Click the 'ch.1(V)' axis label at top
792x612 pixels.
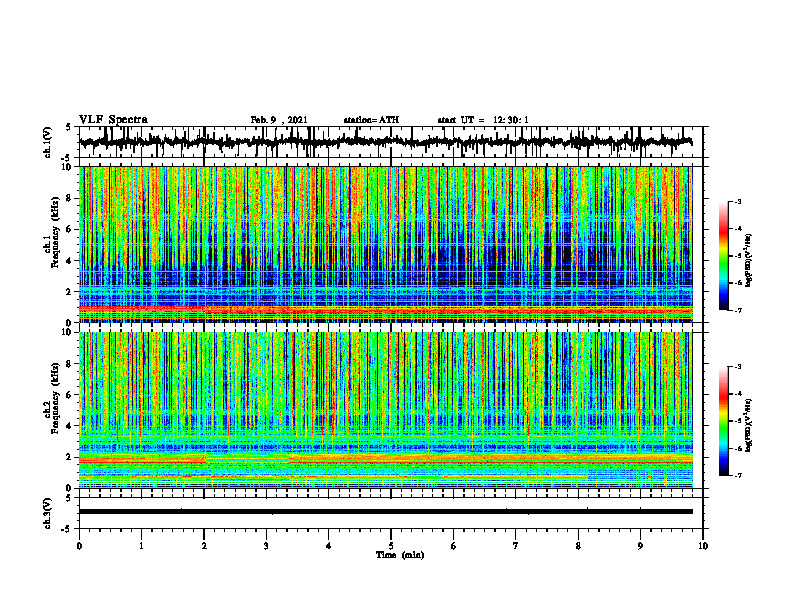(x=48, y=142)
